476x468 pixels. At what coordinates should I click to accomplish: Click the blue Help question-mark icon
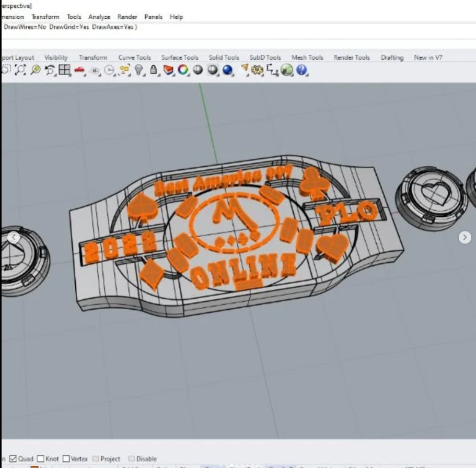point(301,70)
